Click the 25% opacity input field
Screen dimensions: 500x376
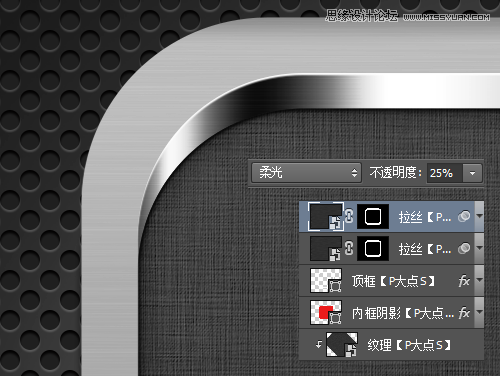point(444,173)
